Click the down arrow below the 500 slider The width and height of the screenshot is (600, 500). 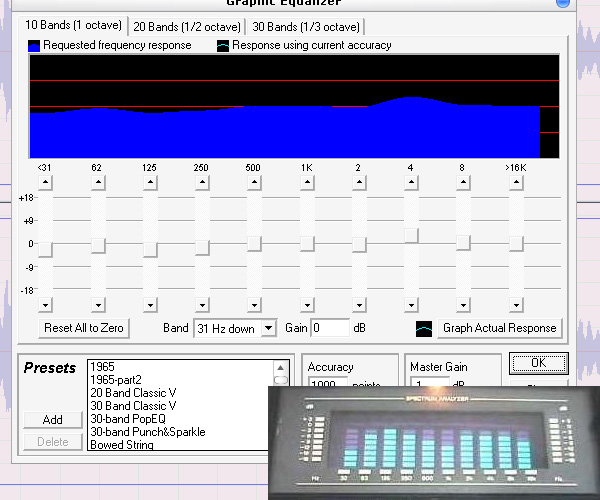254,305
